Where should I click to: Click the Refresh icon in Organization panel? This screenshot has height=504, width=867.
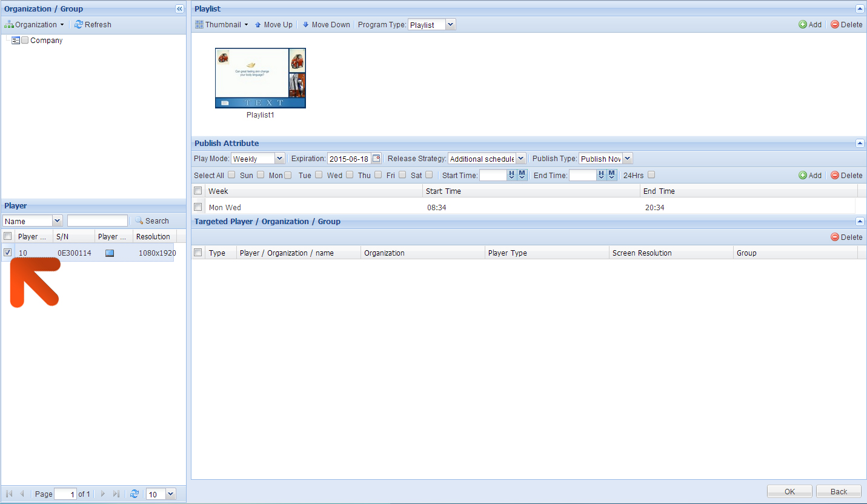point(79,25)
